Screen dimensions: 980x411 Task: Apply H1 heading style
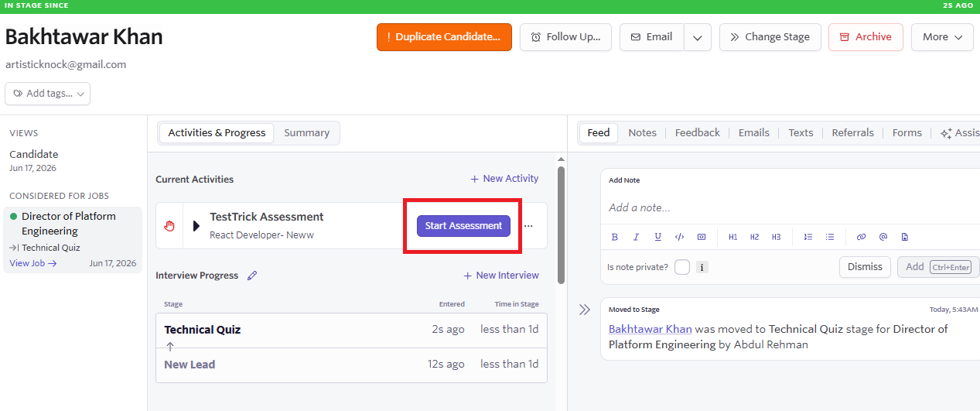point(732,237)
